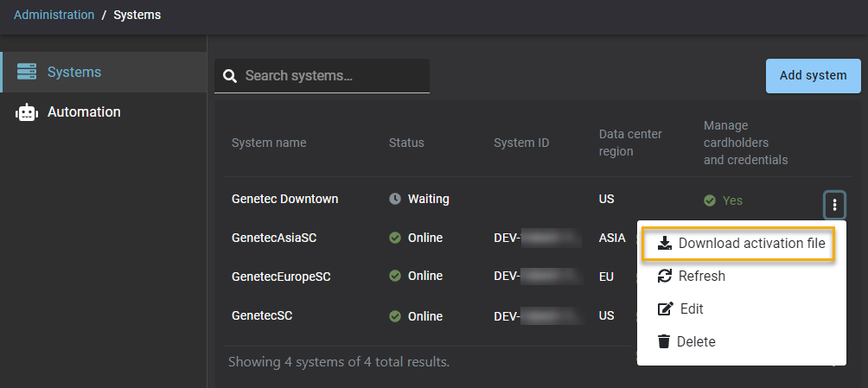Click the Waiting clock status icon
The height and width of the screenshot is (388, 868).
pyautogui.click(x=395, y=199)
